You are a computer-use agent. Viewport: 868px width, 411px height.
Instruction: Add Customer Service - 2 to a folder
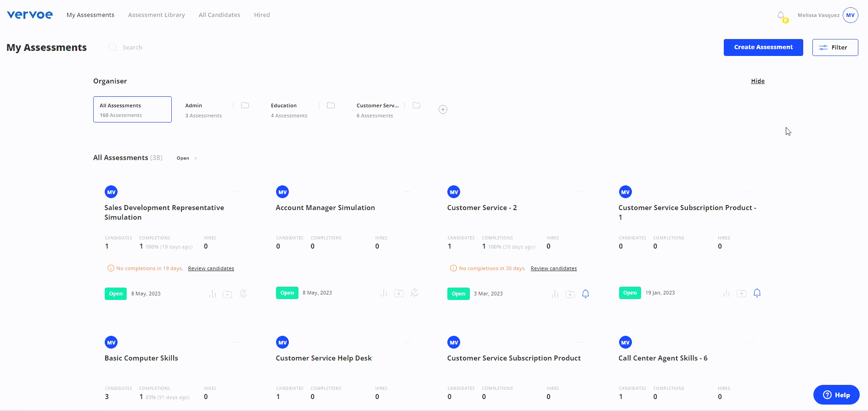(x=570, y=294)
